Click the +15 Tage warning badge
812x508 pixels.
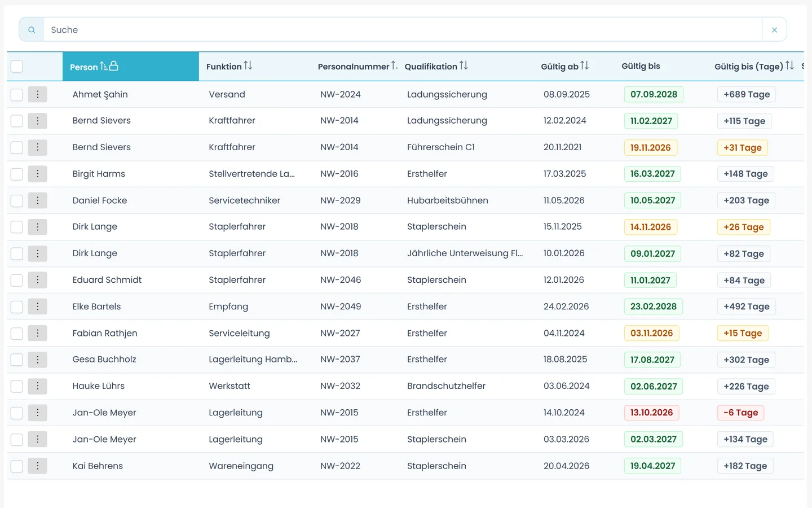(743, 333)
